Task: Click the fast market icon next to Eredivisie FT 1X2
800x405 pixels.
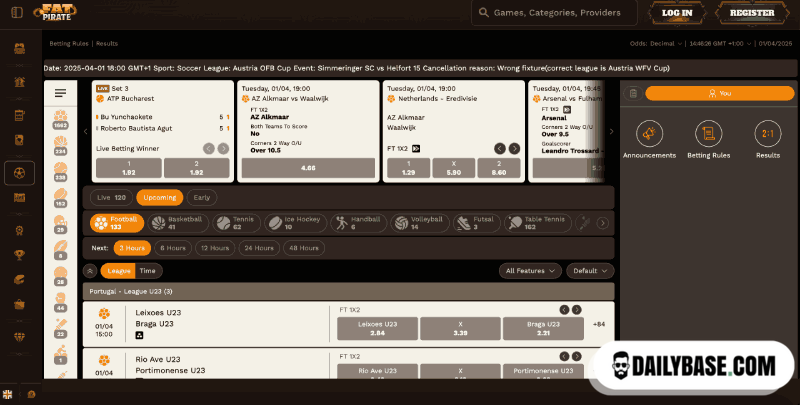Action: tap(416, 148)
